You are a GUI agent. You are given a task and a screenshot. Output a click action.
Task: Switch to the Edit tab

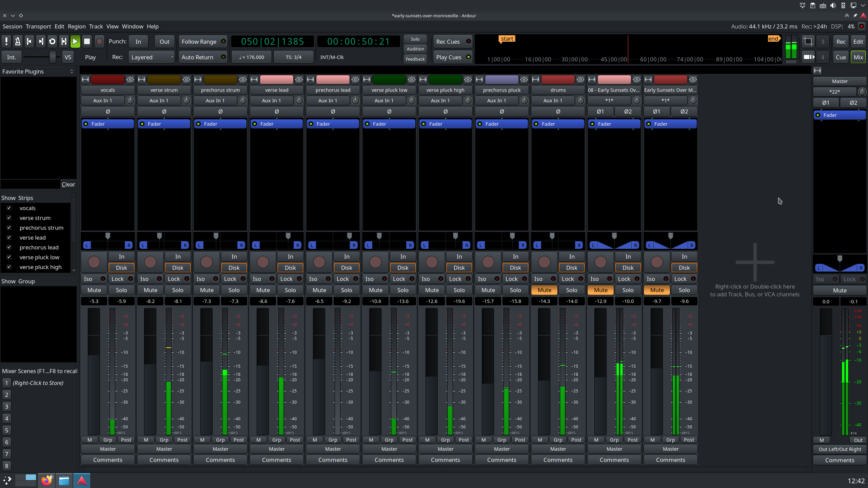[x=858, y=42]
